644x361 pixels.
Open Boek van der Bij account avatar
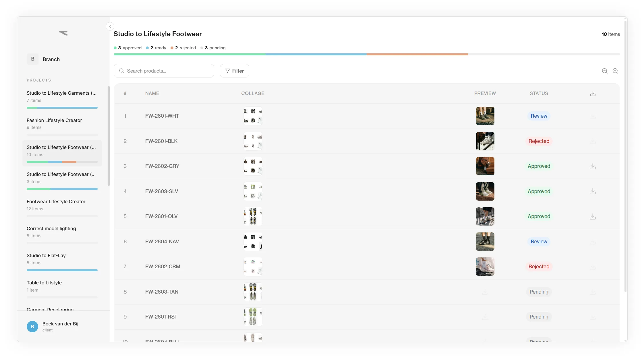[x=32, y=327]
